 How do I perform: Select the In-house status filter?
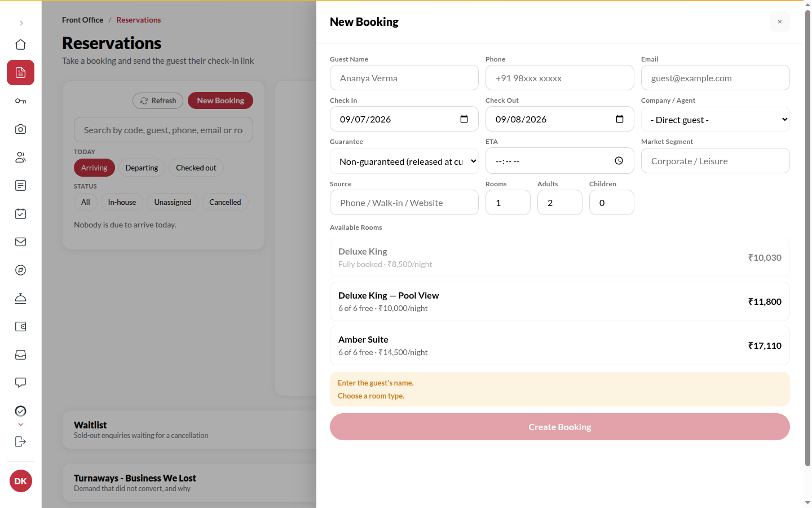(x=122, y=202)
